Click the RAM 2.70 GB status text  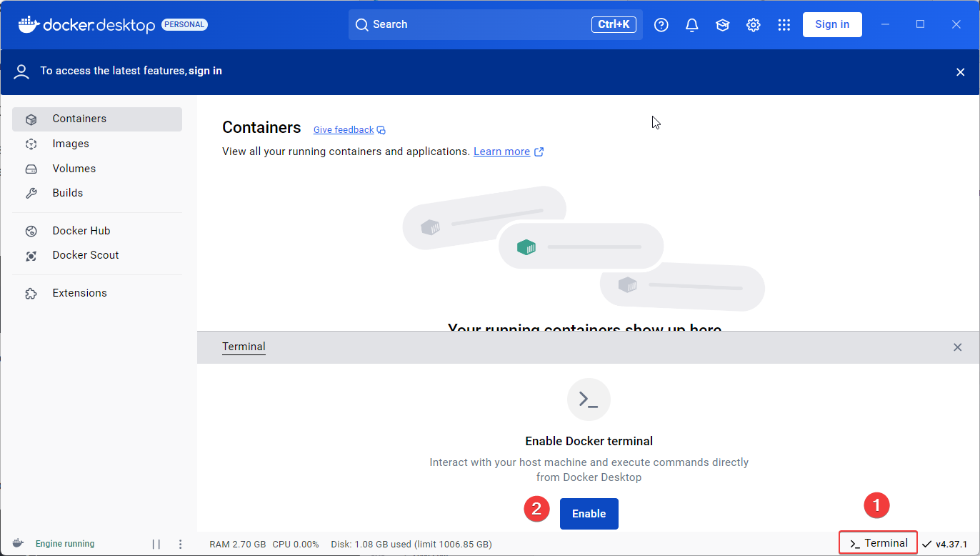(x=238, y=544)
